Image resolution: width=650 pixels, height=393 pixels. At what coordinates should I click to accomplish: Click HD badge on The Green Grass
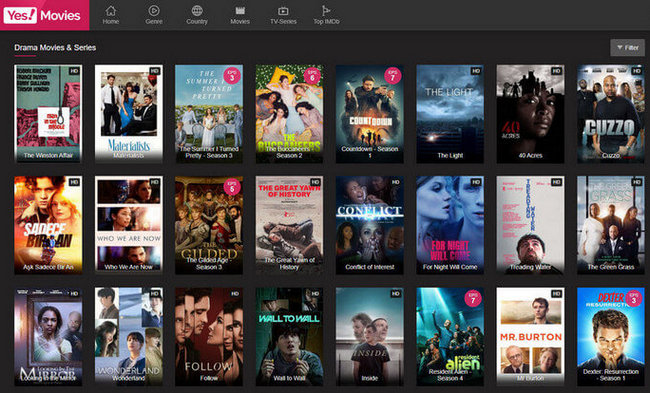click(x=637, y=182)
